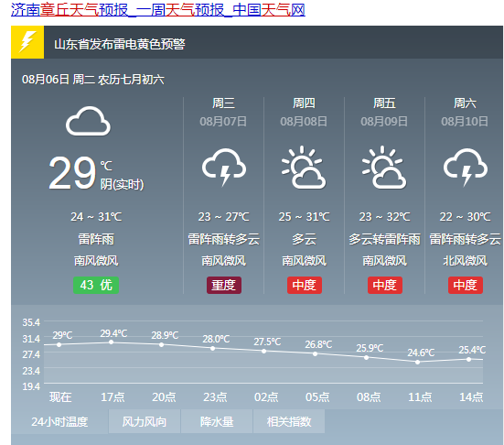Click the large 29 current temperature
Viewport: 504px width, 445px height.
coord(72,173)
